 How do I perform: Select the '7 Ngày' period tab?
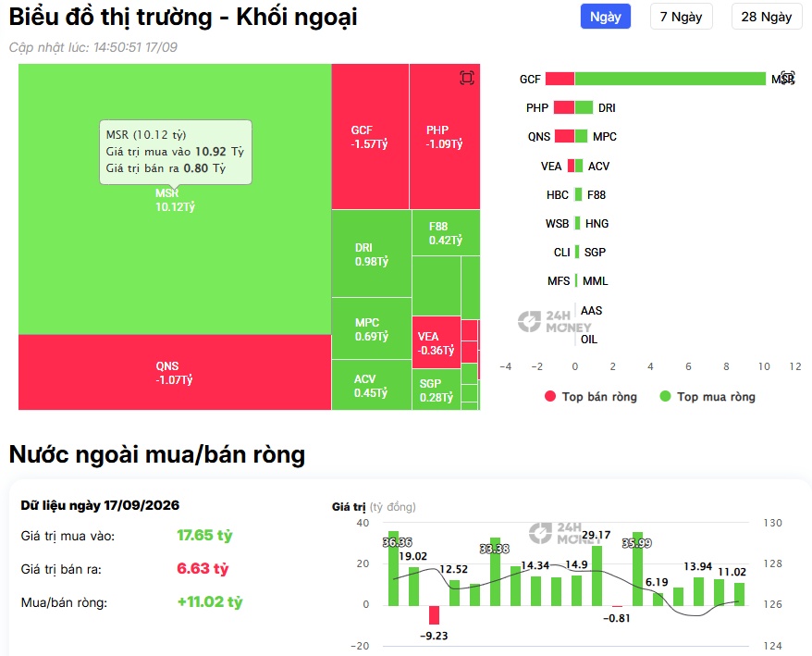(x=681, y=17)
